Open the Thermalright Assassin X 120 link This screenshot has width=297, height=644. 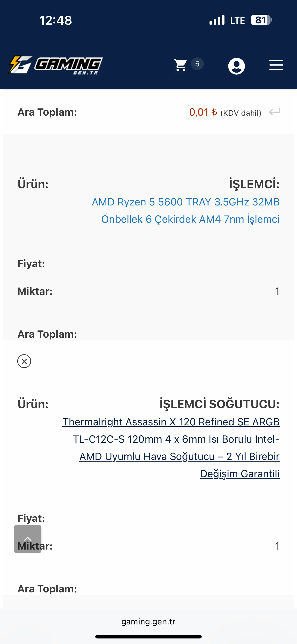coord(171,448)
